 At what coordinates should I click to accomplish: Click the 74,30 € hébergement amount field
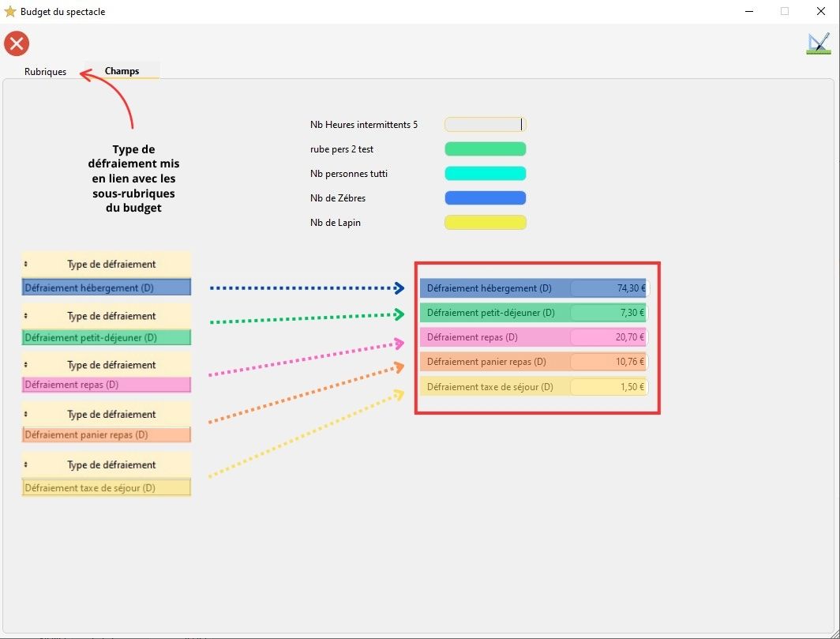pyautogui.click(x=608, y=288)
